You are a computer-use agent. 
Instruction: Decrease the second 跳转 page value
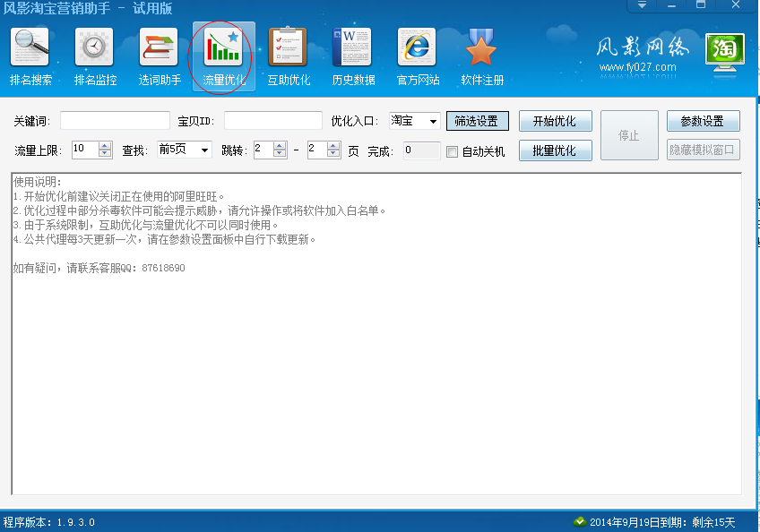333,153
